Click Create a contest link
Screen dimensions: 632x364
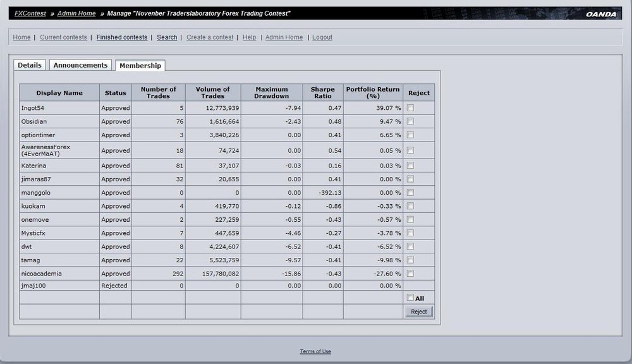coord(210,37)
